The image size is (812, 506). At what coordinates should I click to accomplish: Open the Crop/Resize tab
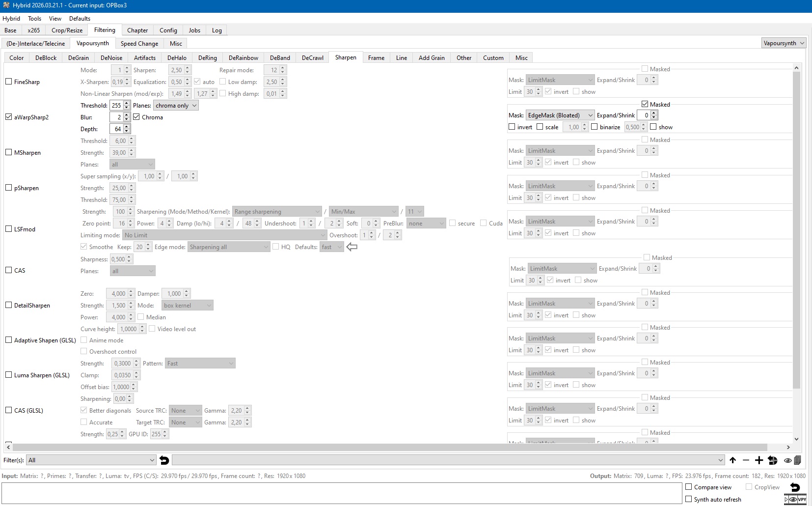pos(67,30)
